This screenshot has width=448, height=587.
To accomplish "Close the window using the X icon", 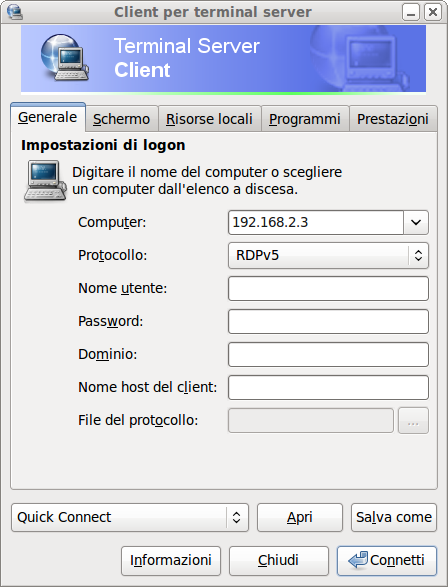I will [x=433, y=12].
